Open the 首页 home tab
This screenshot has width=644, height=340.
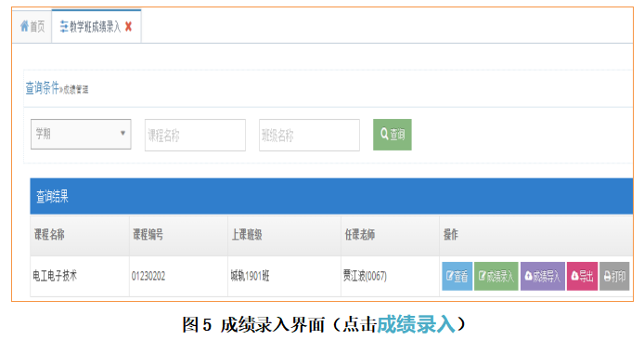tap(32, 27)
